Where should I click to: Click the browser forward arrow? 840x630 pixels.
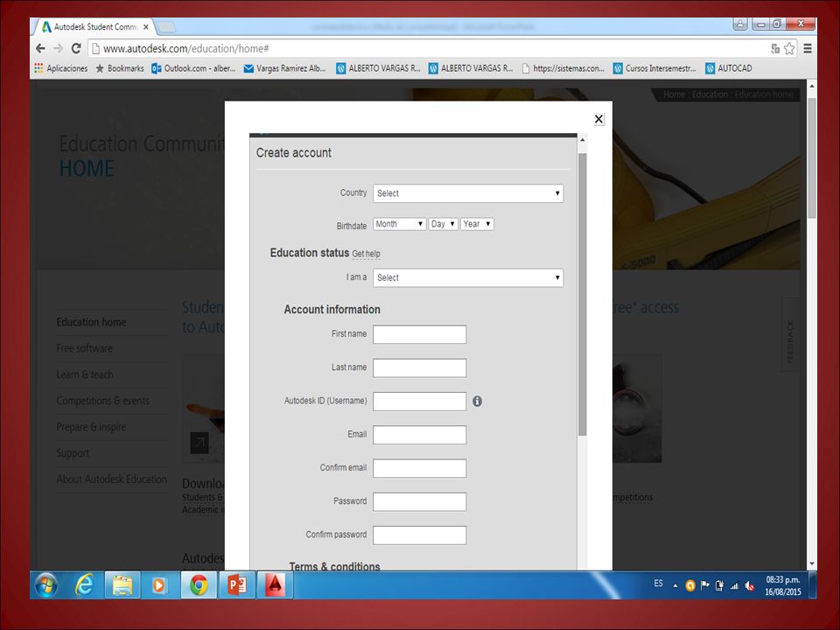click(x=58, y=48)
